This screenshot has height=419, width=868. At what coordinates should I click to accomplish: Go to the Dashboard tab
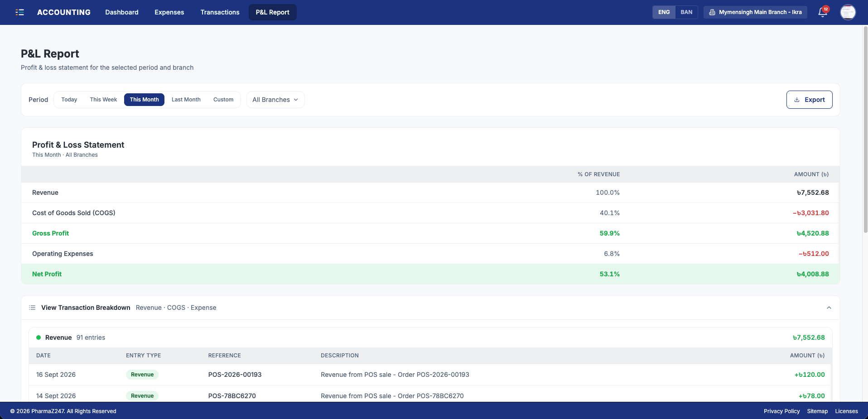pos(122,12)
